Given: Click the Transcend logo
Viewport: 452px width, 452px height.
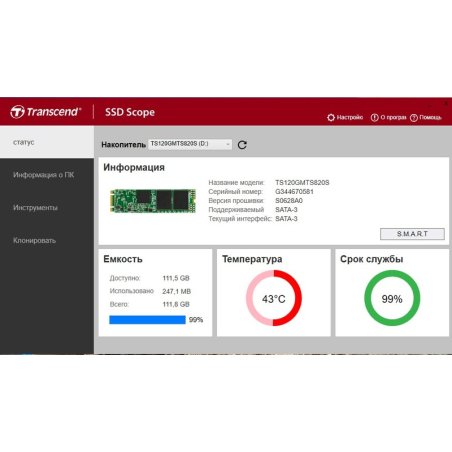Looking at the screenshot, I should pos(46,112).
